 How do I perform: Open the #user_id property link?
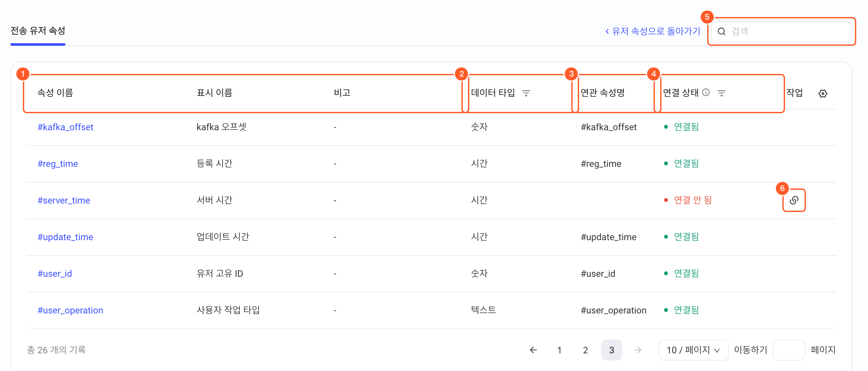(x=55, y=274)
